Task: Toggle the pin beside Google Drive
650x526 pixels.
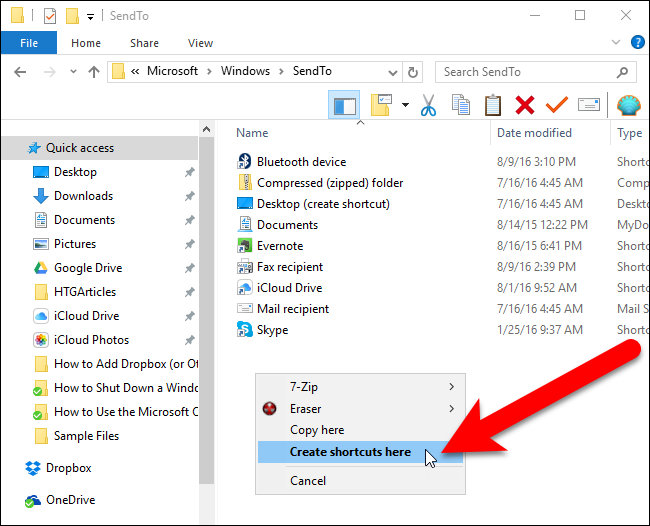Action: click(189, 268)
